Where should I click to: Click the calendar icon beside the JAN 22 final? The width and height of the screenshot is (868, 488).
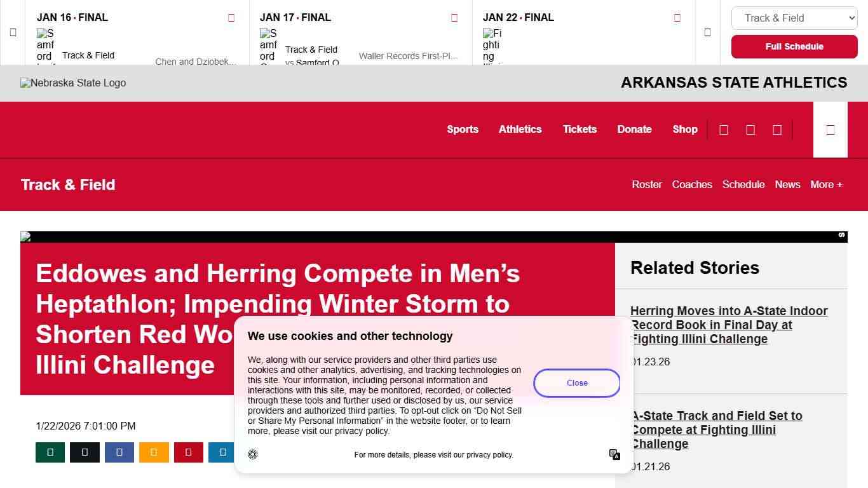tap(677, 17)
